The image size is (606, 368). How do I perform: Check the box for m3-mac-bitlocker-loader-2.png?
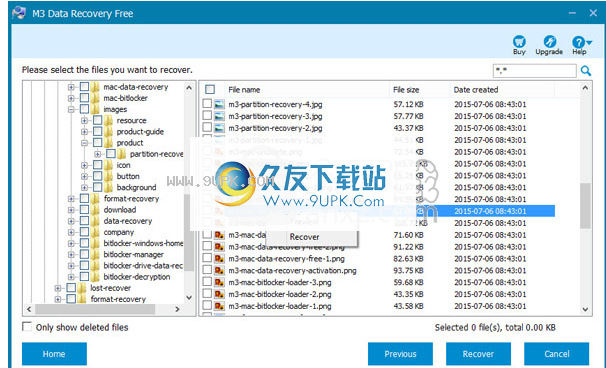(207, 294)
